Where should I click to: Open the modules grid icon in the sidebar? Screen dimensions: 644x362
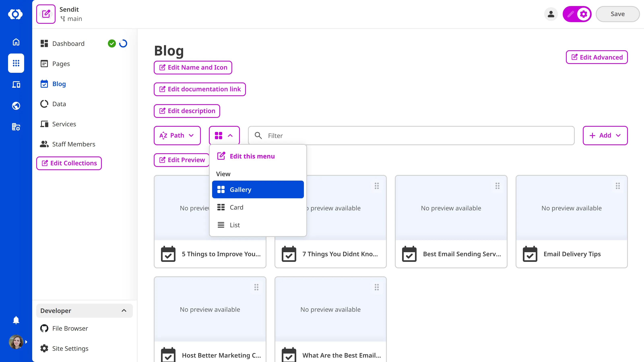pos(16,63)
